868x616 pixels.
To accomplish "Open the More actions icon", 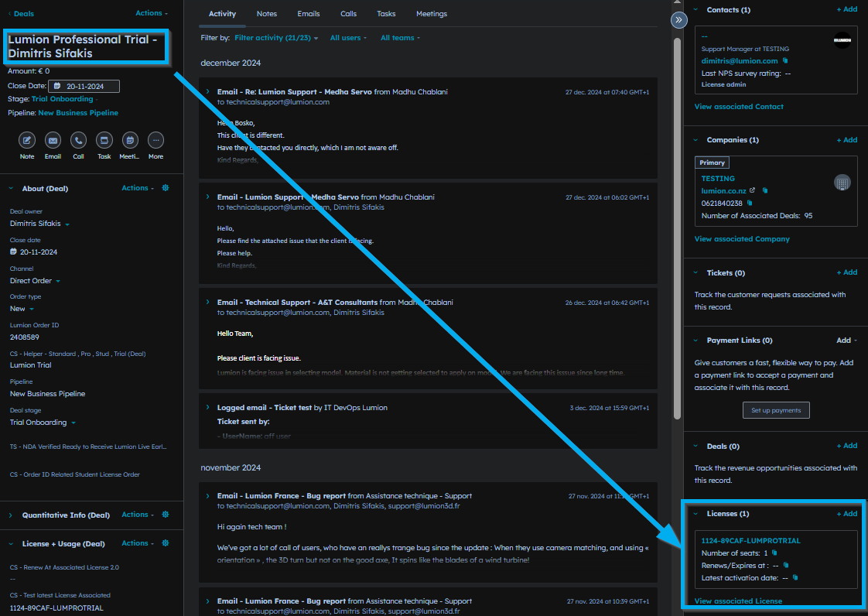I will (155, 140).
